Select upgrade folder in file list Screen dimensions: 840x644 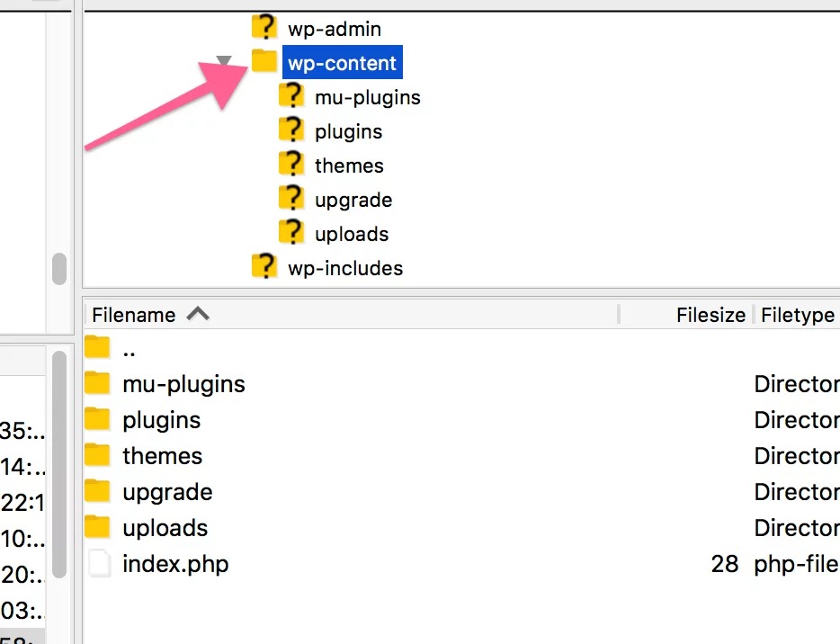pos(461,491)
